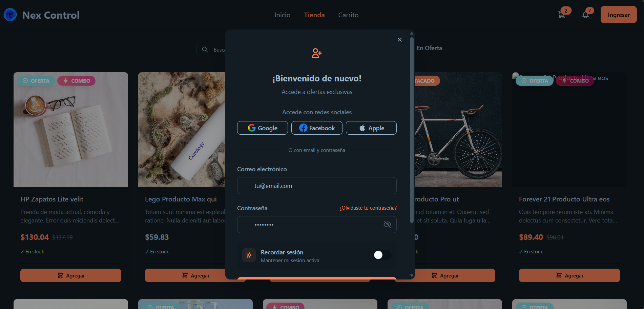Focus the Contraseña password field
Viewport: 644px width, 309px height.
click(x=317, y=225)
